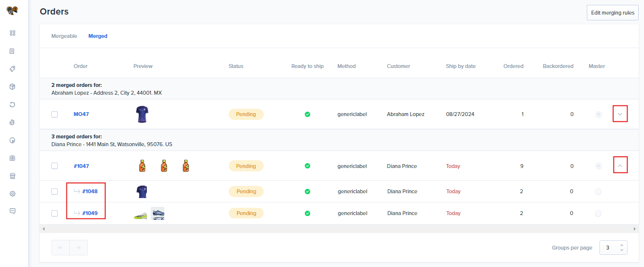Open the Groups per page dropdown
This screenshot has height=267, width=644.
tap(613, 248)
